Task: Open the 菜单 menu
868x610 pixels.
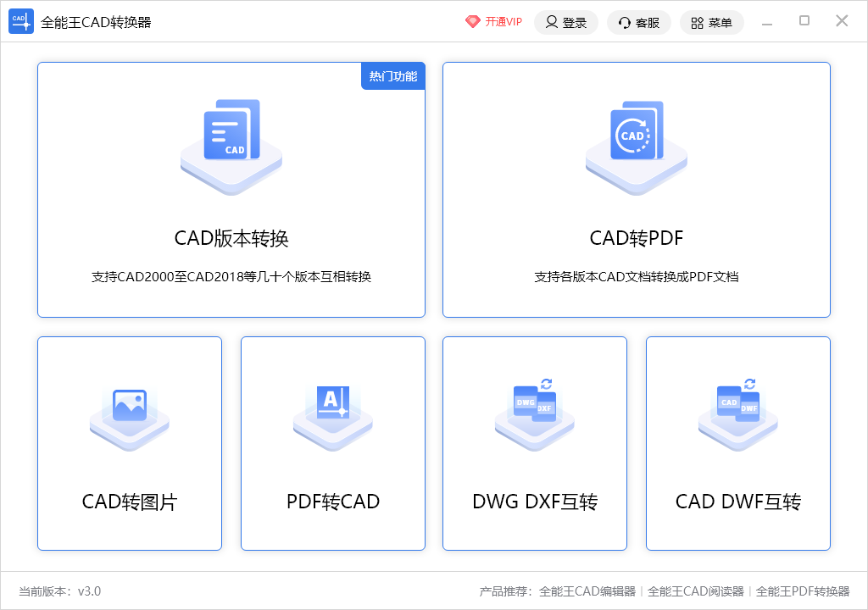Action: click(712, 22)
